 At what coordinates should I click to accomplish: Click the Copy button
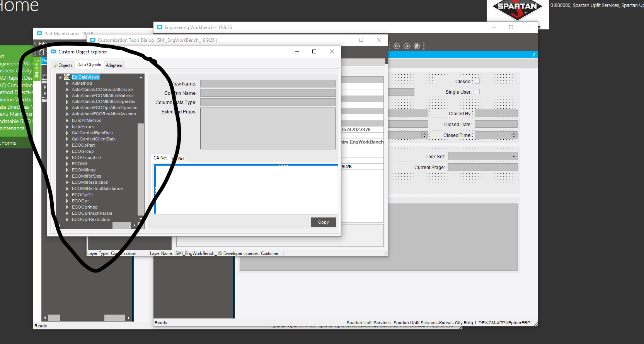(x=324, y=222)
